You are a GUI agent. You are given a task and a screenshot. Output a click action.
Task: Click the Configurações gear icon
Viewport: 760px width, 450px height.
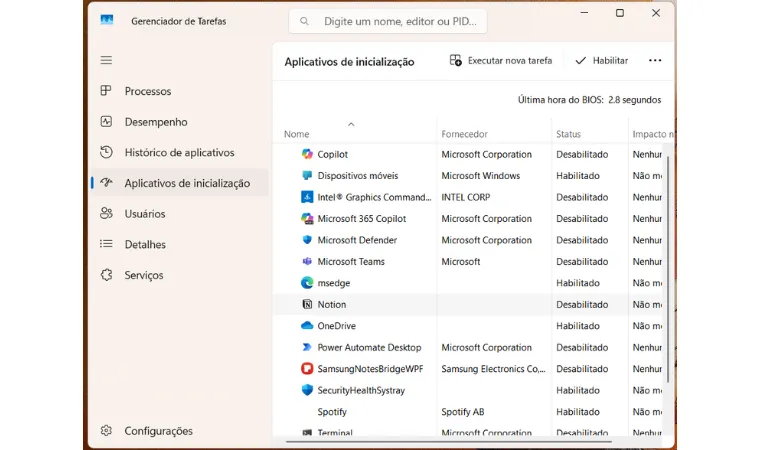tap(106, 431)
